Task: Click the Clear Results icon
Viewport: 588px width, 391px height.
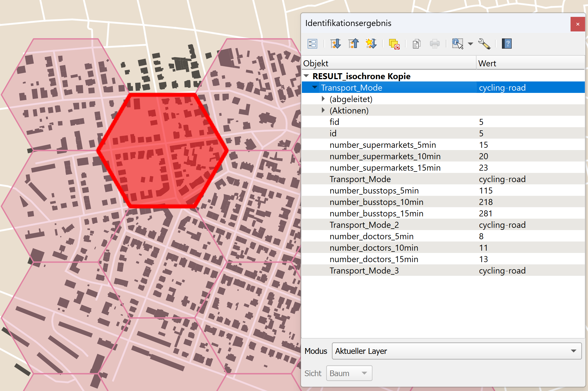Action: 394,44
